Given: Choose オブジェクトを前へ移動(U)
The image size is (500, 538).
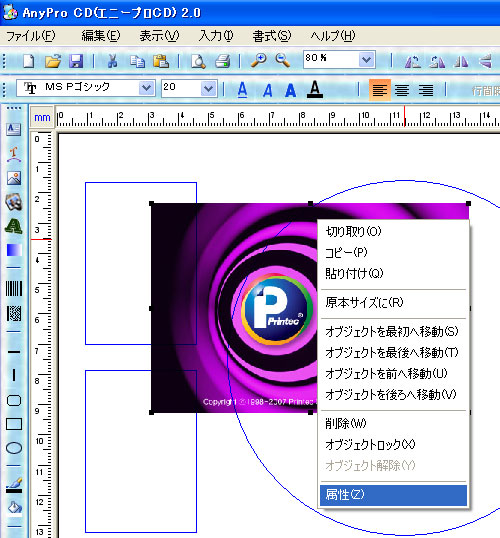Looking at the screenshot, I should click(x=393, y=373).
